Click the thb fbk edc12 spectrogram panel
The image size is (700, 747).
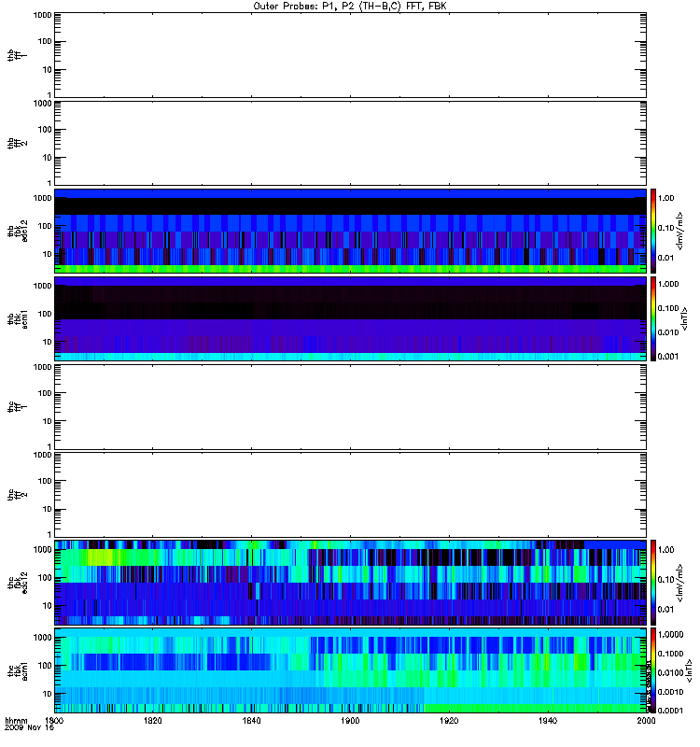350,231
